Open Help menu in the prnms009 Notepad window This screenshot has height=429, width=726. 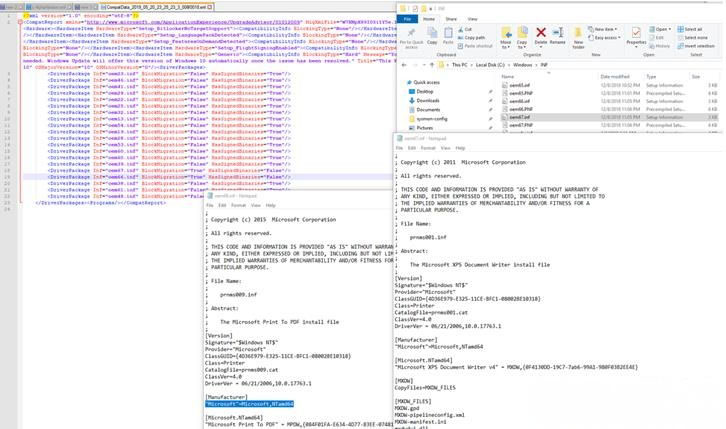(x=270, y=205)
